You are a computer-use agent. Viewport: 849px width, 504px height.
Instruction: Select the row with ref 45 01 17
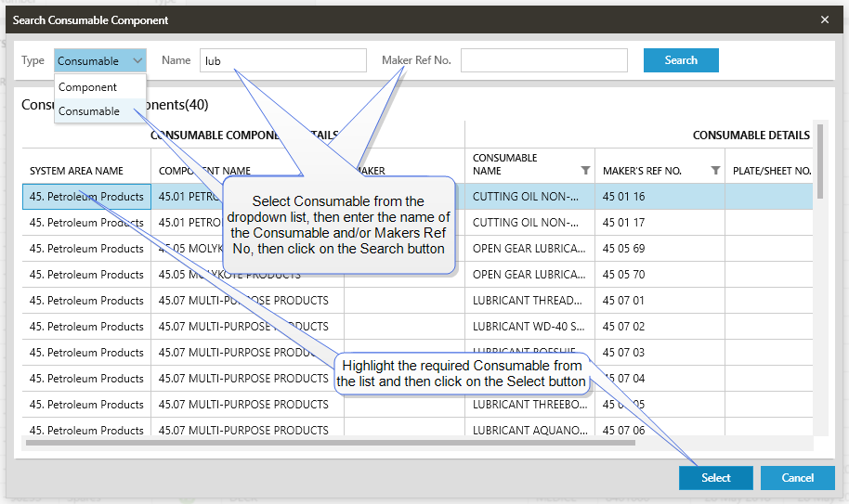[x=417, y=222]
